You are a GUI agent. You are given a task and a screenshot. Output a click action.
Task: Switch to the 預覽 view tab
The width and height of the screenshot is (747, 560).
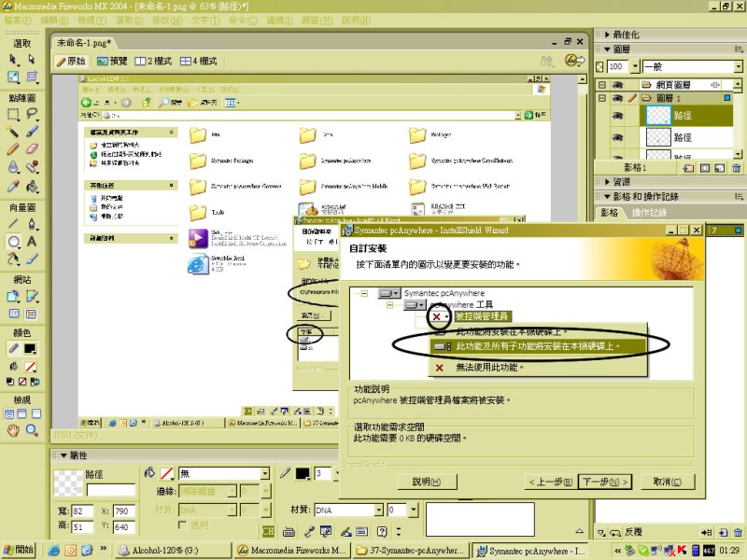click(112, 62)
